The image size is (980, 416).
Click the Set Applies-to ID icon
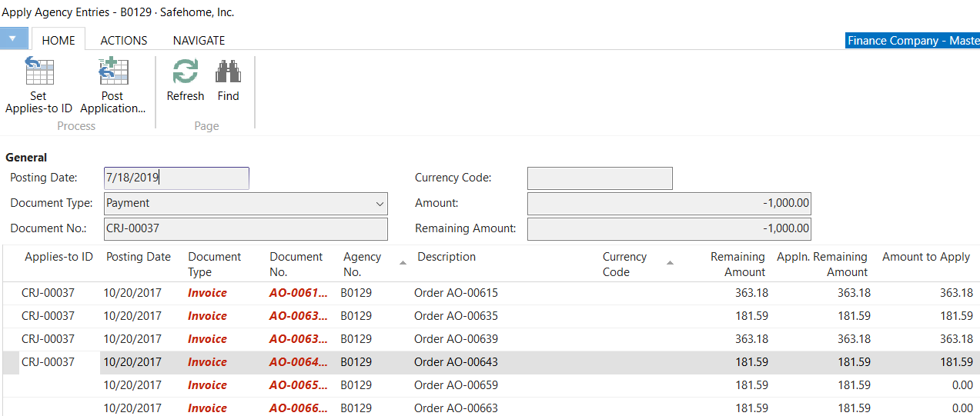click(x=38, y=72)
